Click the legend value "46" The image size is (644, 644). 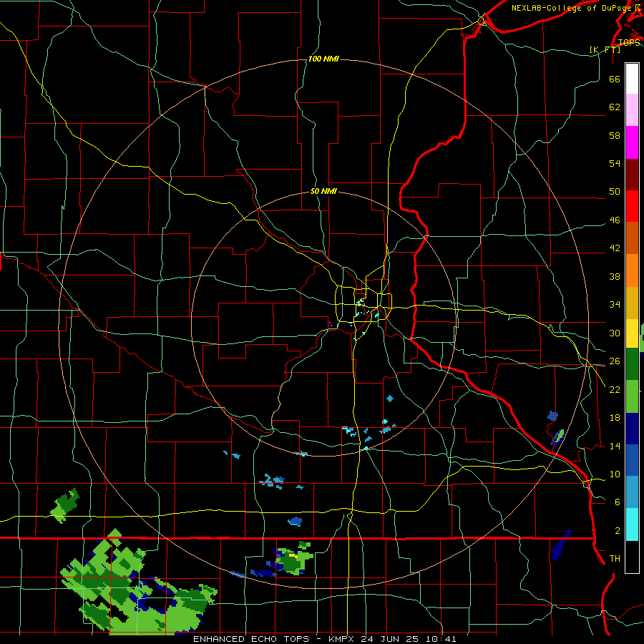coord(615,220)
